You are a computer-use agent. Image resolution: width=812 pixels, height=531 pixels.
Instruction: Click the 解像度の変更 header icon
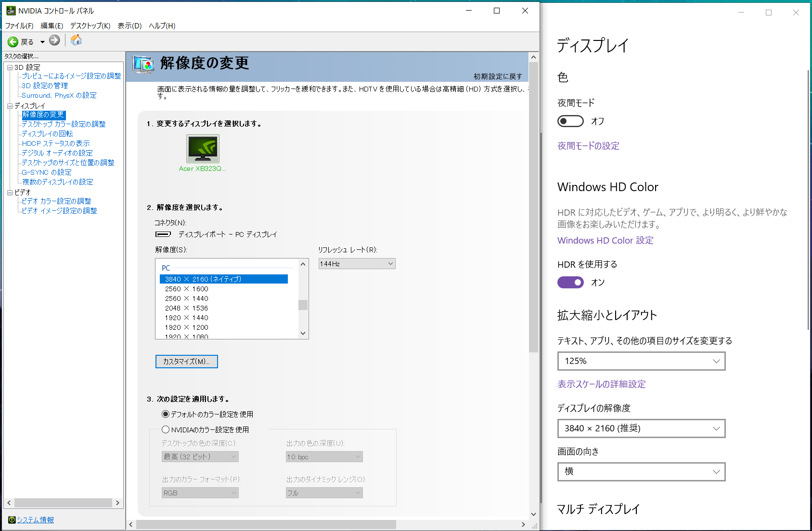(x=143, y=64)
